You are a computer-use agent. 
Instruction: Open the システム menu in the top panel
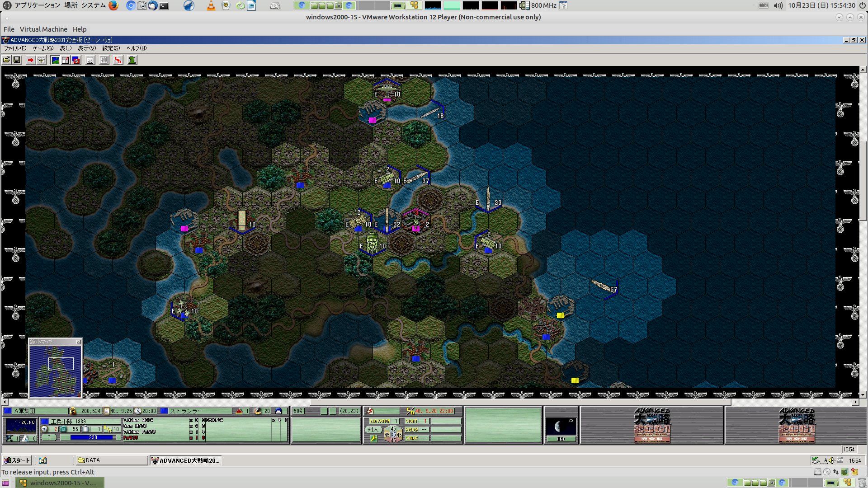[x=94, y=5]
